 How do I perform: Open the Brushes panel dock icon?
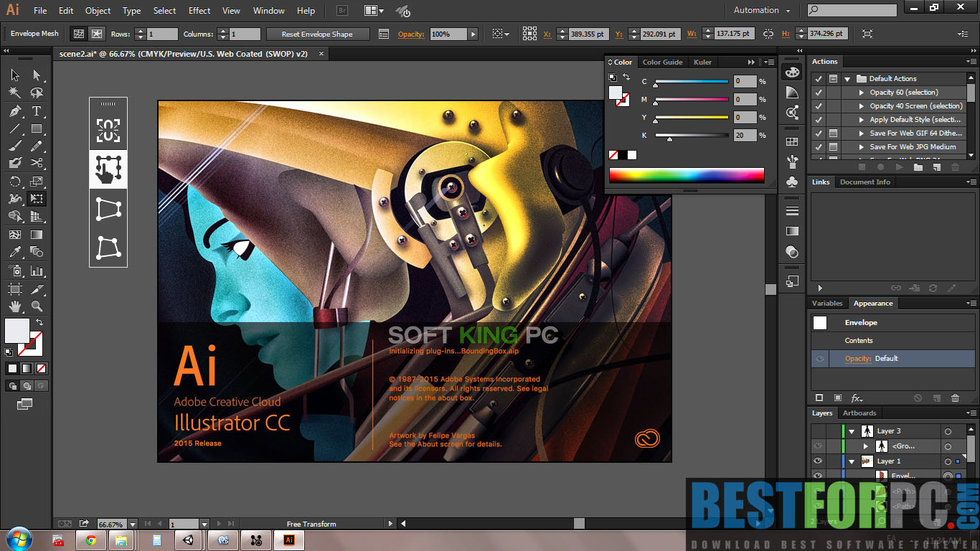click(x=792, y=162)
